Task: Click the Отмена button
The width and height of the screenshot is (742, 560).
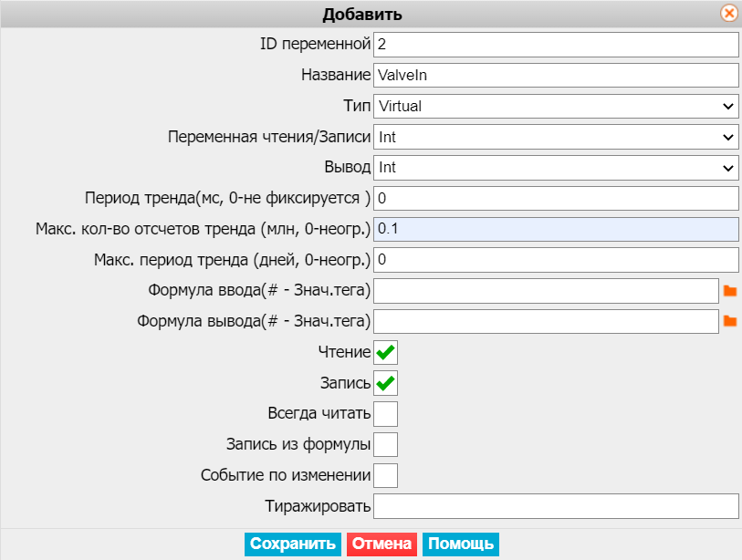Action: tap(381, 544)
